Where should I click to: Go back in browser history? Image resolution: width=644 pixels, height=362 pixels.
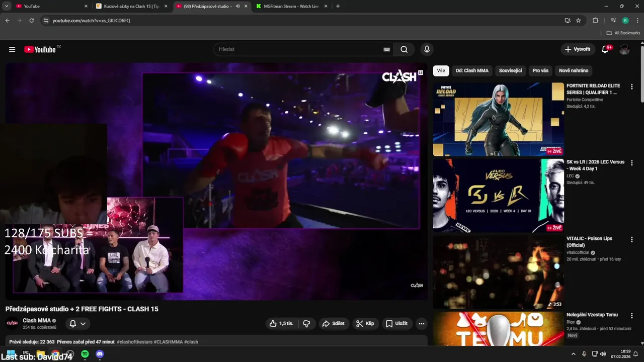point(7,21)
